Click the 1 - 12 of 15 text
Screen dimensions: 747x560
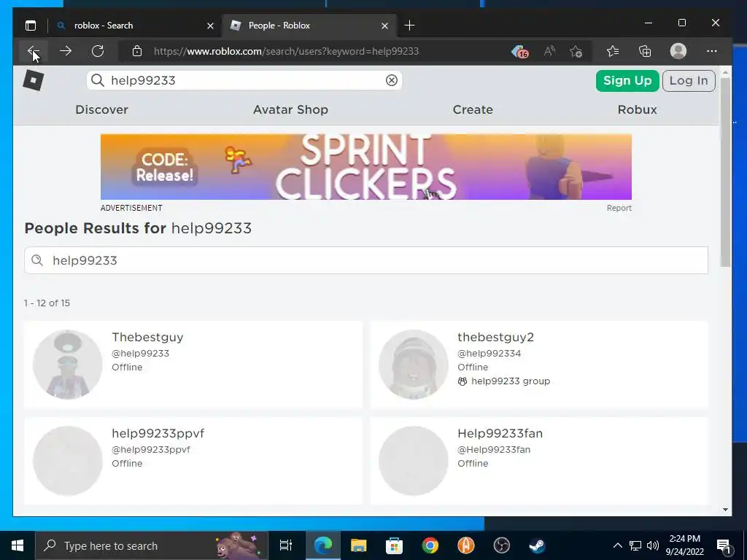[47, 303]
